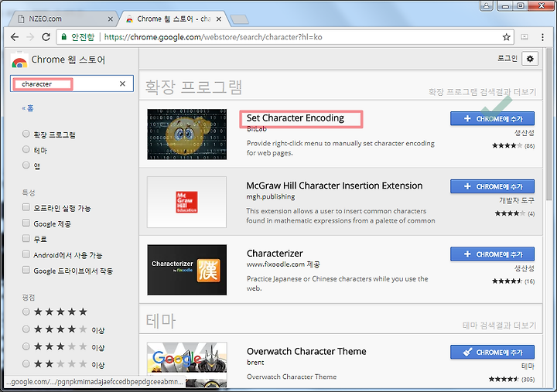Add Characterizer to Chrome
Viewport: 557px width, 392px height.
click(x=492, y=254)
